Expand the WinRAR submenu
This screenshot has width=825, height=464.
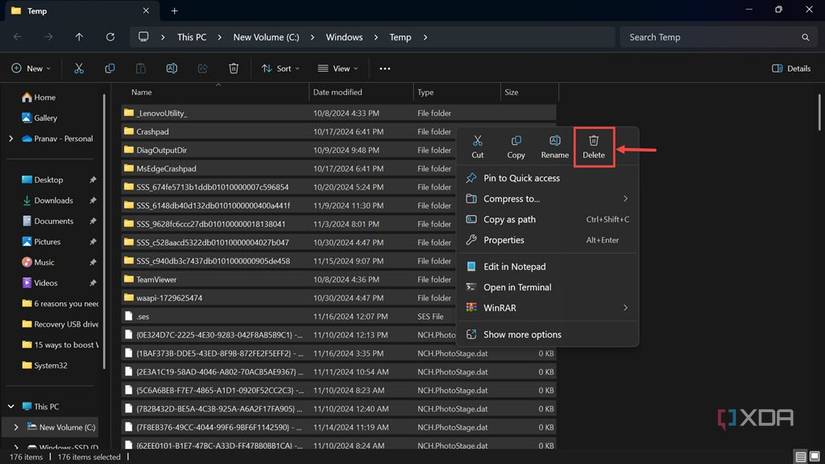coord(625,308)
